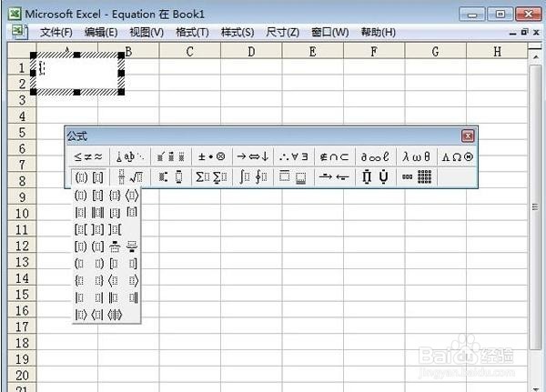
Task: Select row 18 header
Action: point(22,343)
